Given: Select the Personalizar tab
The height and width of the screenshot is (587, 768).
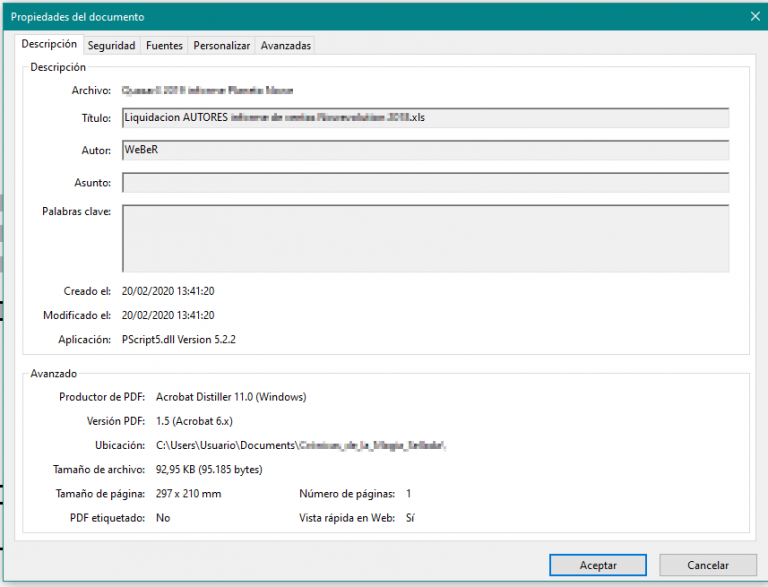Looking at the screenshot, I should coord(221,45).
